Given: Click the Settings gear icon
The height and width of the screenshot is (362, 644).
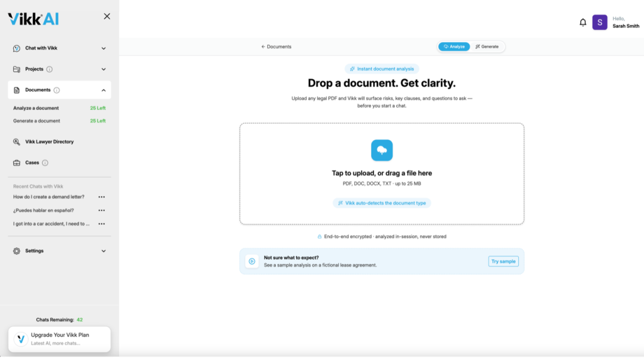Looking at the screenshot, I should point(16,251).
